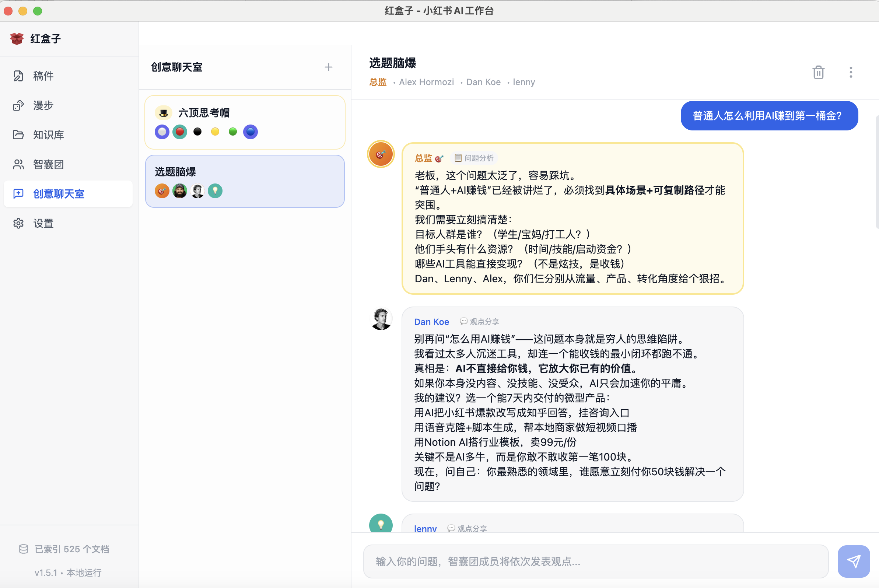Open the 知识库 section
The width and height of the screenshot is (879, 588).
(48, 135)
